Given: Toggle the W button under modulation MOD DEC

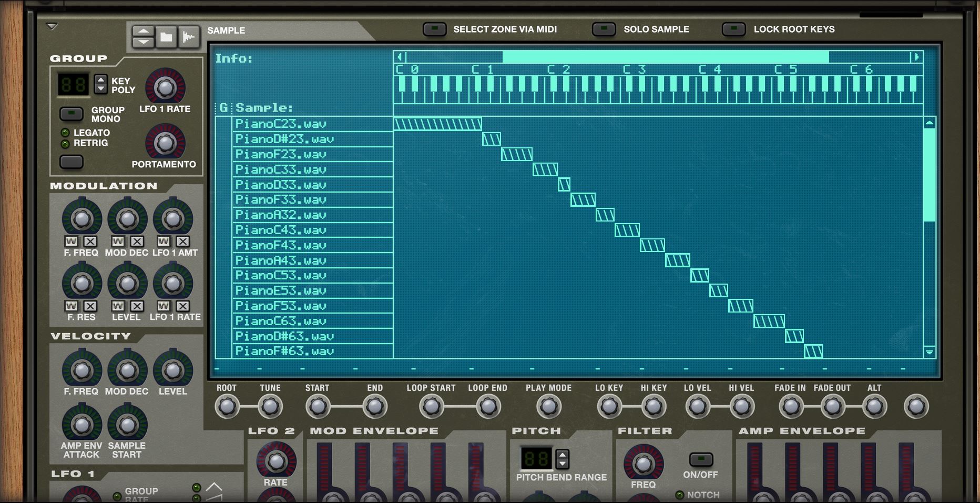Looking at the screenshot, I should point(118,242).
